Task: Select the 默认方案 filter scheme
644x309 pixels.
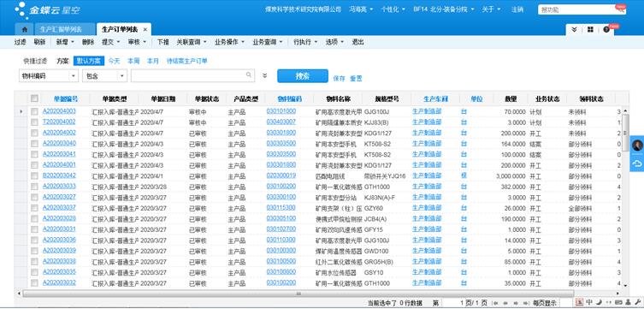Action: point(89,61)
